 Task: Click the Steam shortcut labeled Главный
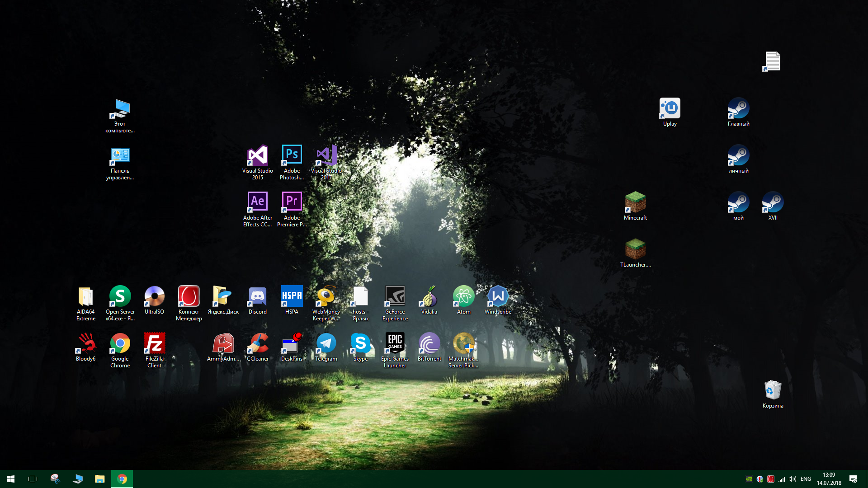738,109
